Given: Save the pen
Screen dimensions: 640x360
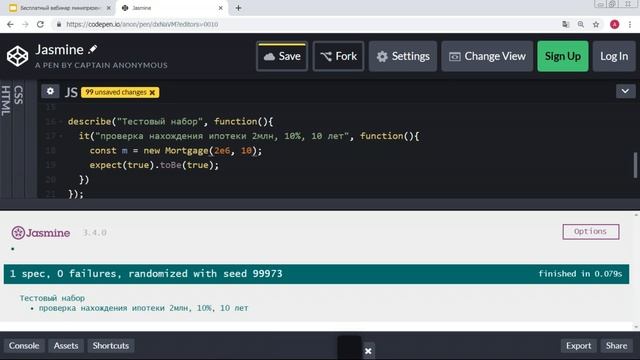Looking at the screenshot, I should pos(282,56).
